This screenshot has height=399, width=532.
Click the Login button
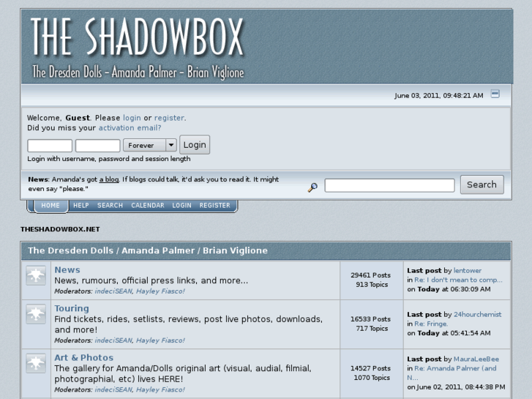click(x=195, y=145)
